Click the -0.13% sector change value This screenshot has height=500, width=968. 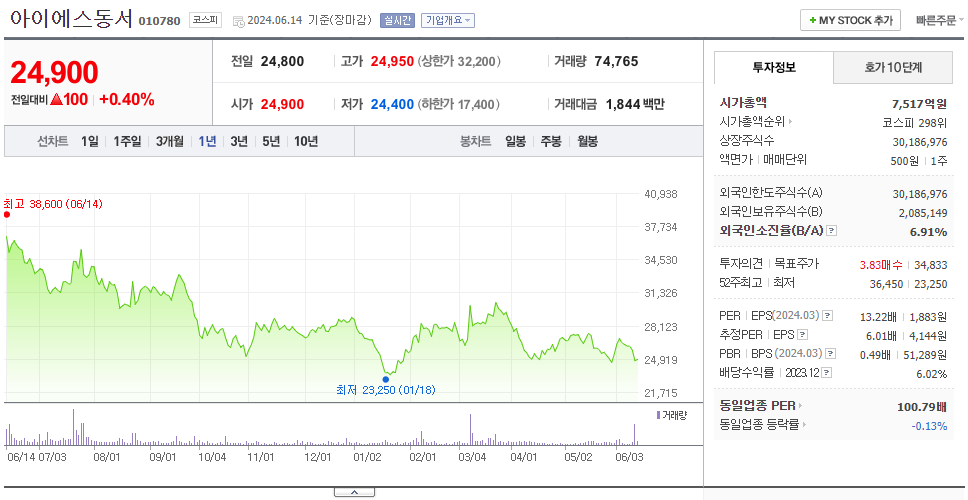pyautogui.click(x=930, y=426)
